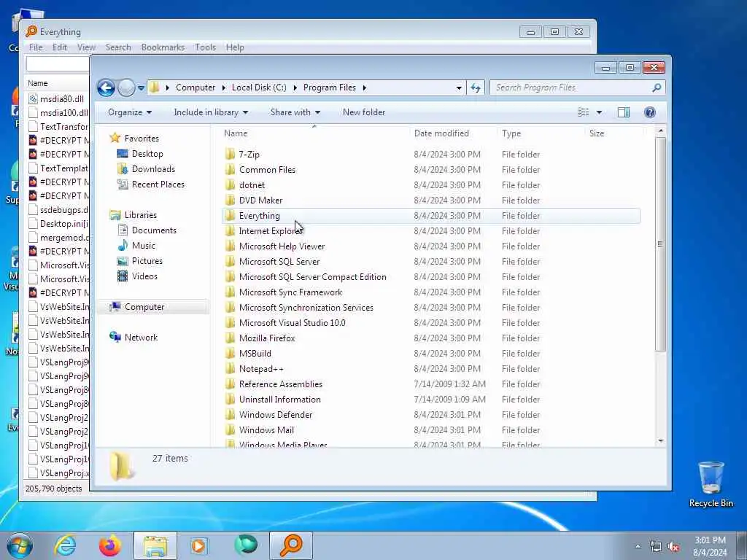Screen dimensions: 747x560
Task: Select Pictures library in navigation pane
Action: click(147, 261)
